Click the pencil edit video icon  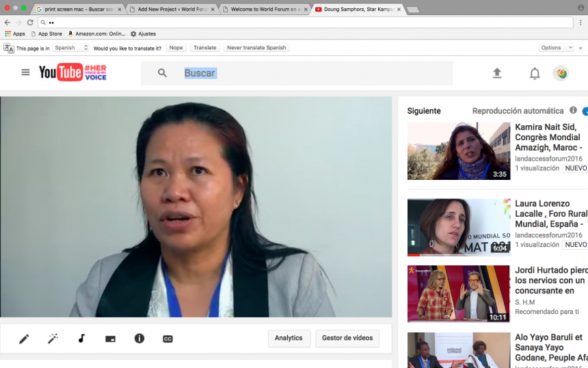pyautogui.click(x=24, y=339)
